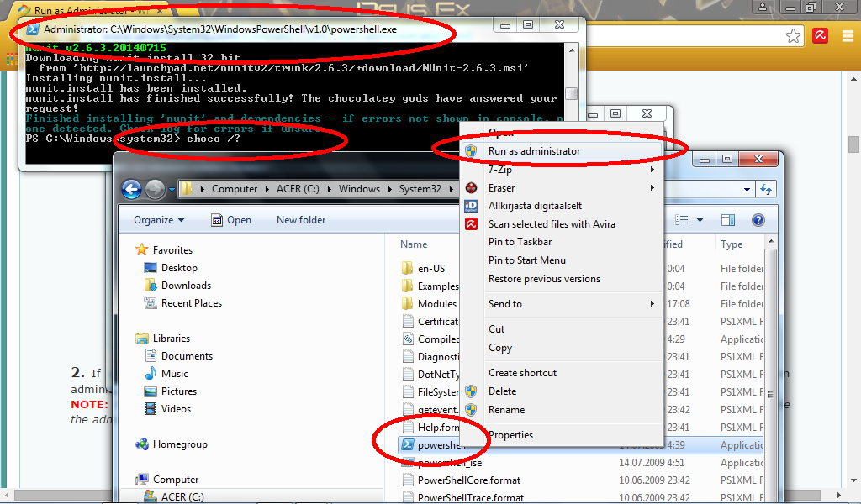Open the view options dropdown arrow
861x504 pixels.
(700, 220)
